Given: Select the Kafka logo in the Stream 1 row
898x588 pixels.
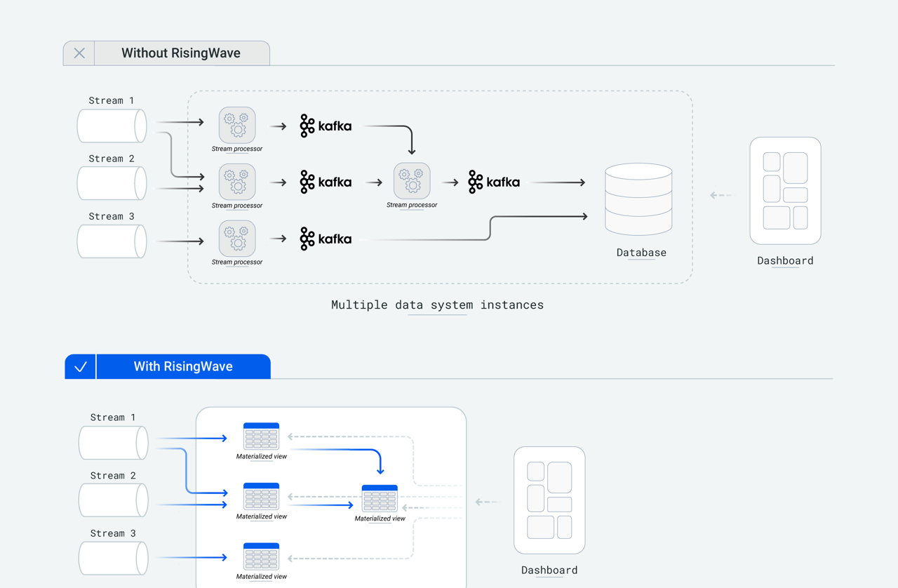Looking at the screenshot, I should point(326,126).
